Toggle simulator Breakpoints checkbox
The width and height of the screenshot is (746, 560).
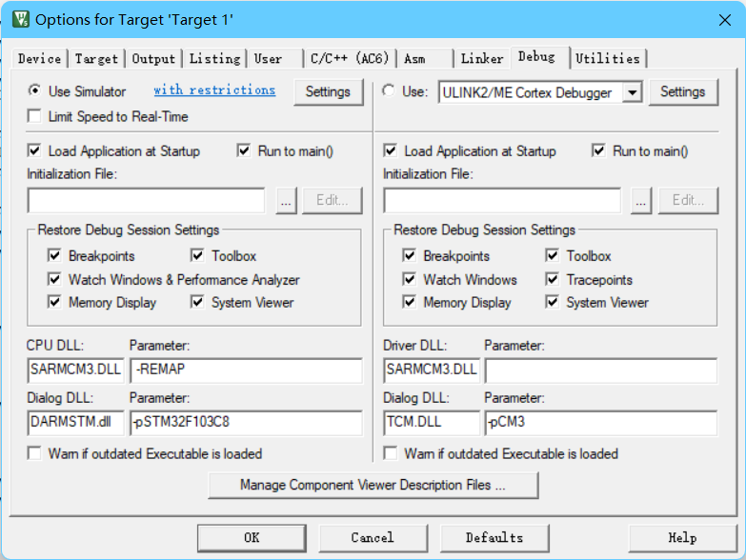coord(54,256)
